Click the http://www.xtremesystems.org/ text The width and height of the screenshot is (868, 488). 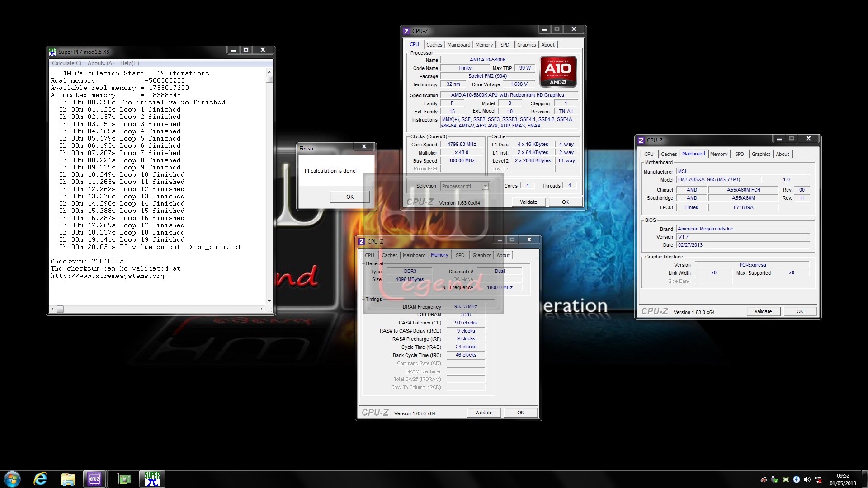(x=110, y=276)
